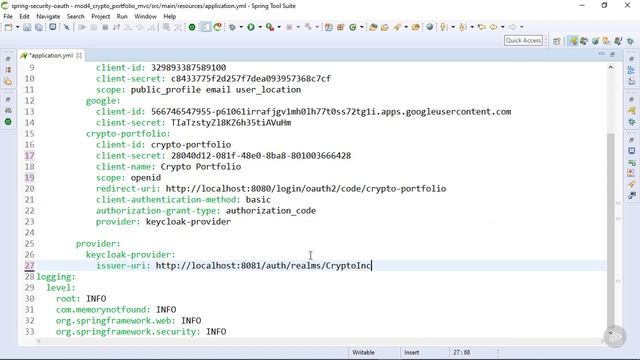This screenshot has width=640, height=360.
Task: Open the Help menu
Action: [x=169, y=16]
